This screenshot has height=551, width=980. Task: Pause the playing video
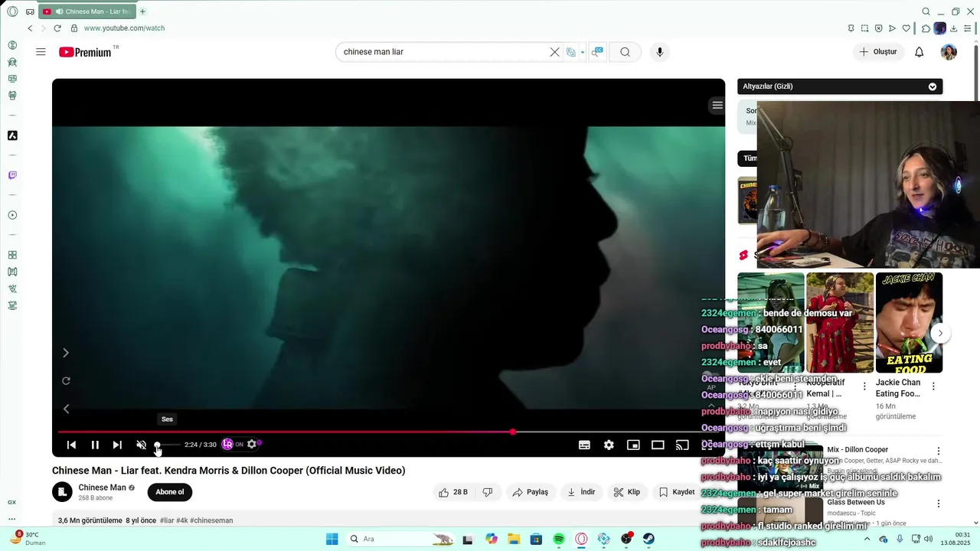click(x=95, y=445)
